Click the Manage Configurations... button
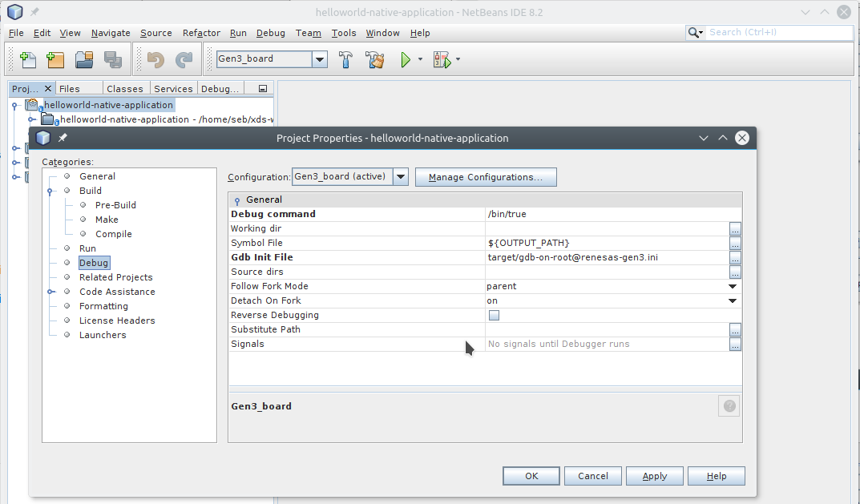Screen dimensions: 860x504 [x=486, y=177]
